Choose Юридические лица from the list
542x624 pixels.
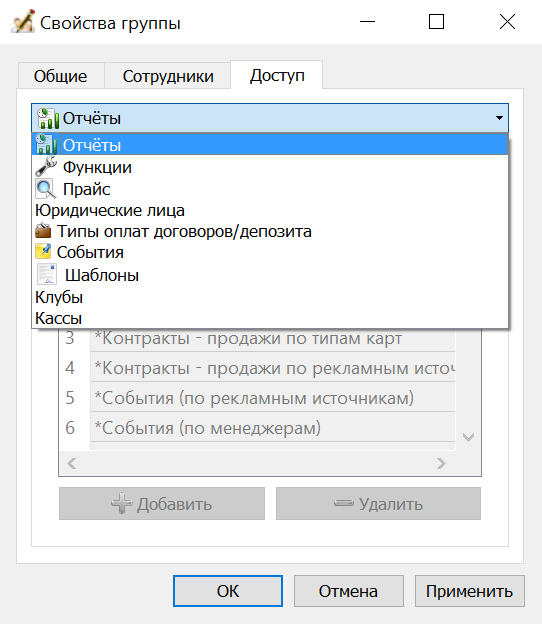click(x=270, y=210)
